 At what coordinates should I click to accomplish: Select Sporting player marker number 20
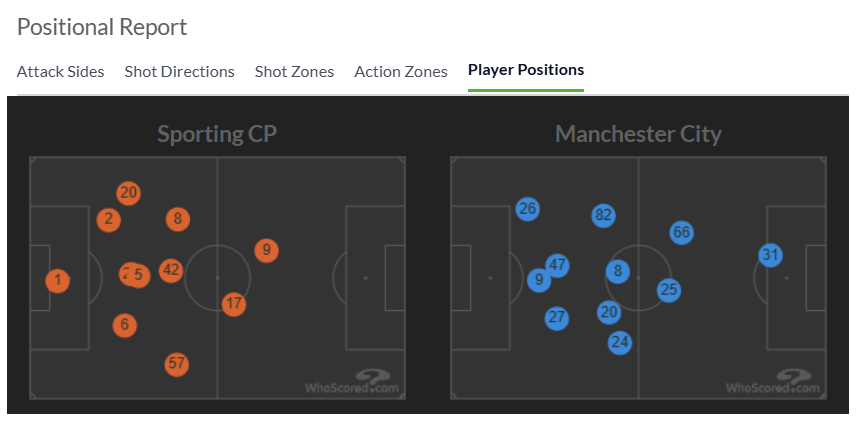(x=128, y=193)
